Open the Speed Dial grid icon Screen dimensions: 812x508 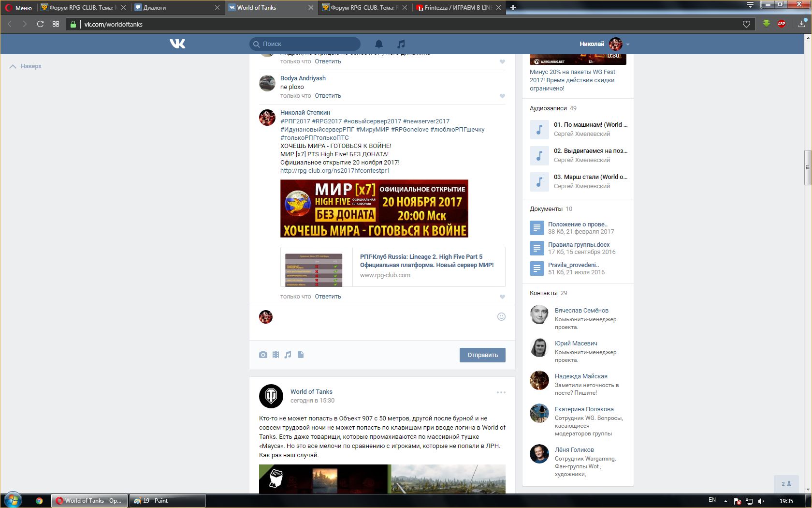click(56, 24)
